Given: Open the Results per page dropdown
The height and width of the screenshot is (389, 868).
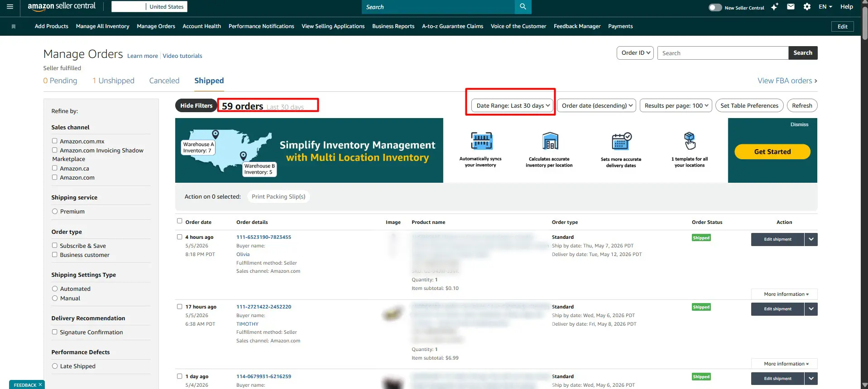Looking at the screenshot, I should [676, 105].
